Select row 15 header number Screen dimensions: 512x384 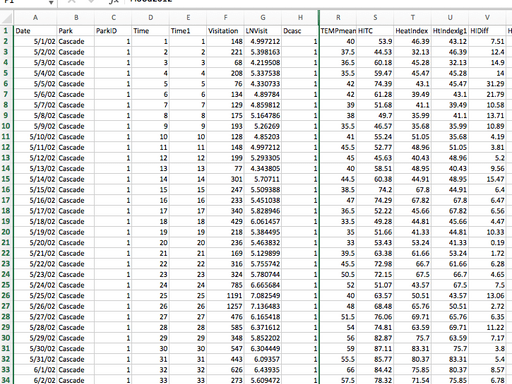click(6, 179)
